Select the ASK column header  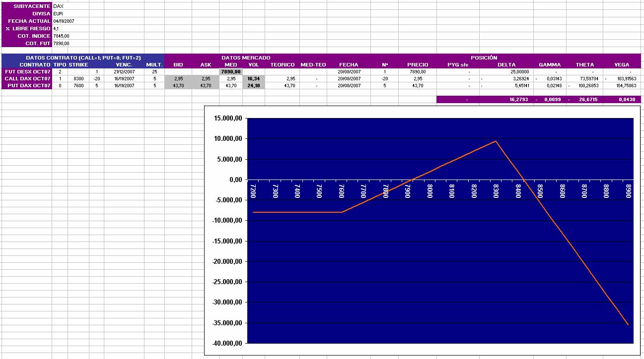pos(206,64)
